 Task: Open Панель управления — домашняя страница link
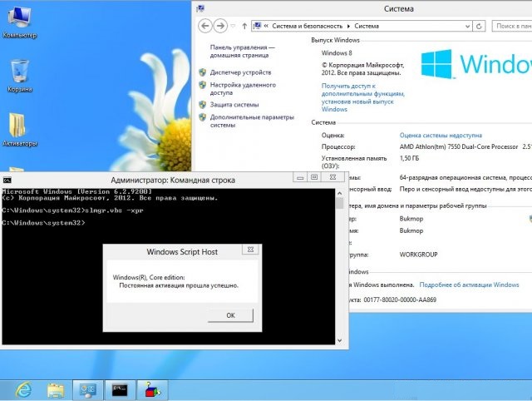[x=242, y=52]
